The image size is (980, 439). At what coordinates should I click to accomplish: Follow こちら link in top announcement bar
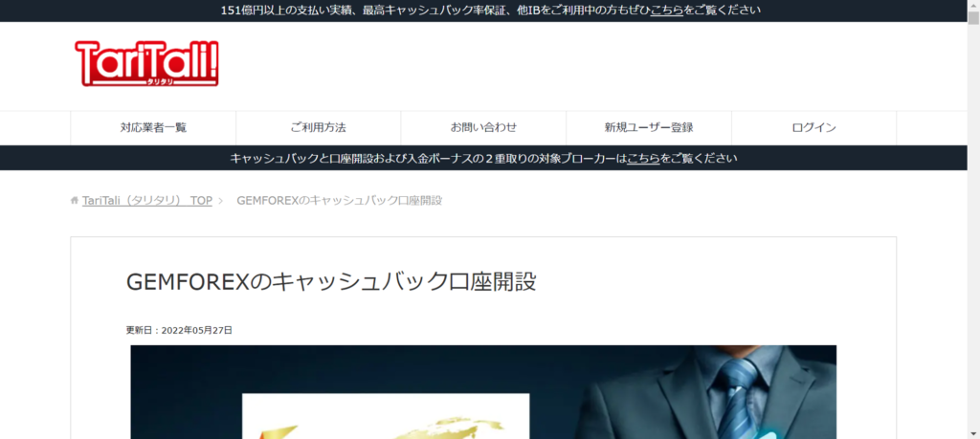[x=666, y=10]
